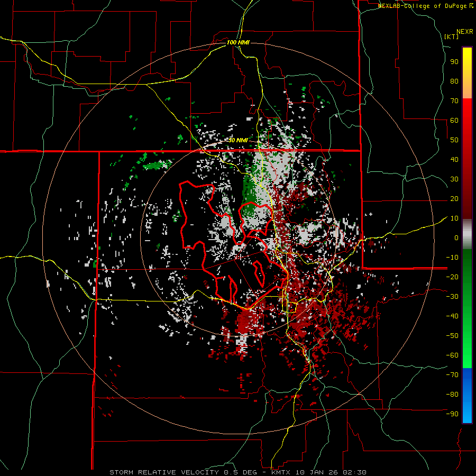
Task: Click the 0 knot scale value
Action: (456, 237)
